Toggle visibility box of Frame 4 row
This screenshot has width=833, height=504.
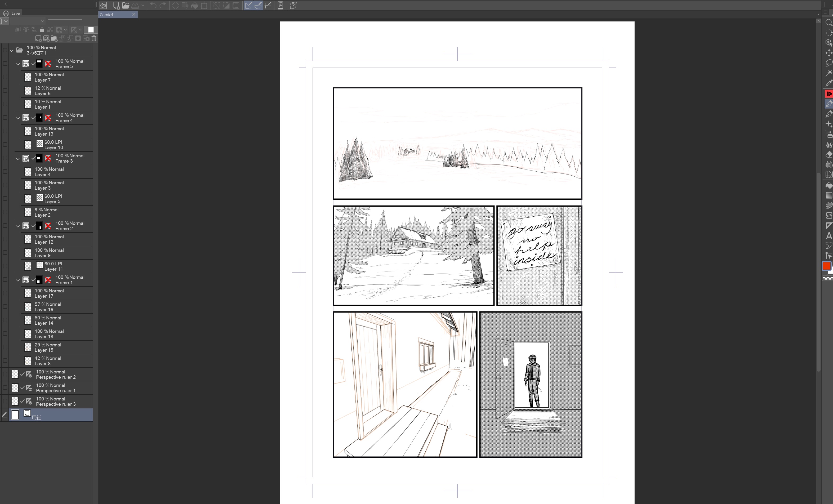5,118
